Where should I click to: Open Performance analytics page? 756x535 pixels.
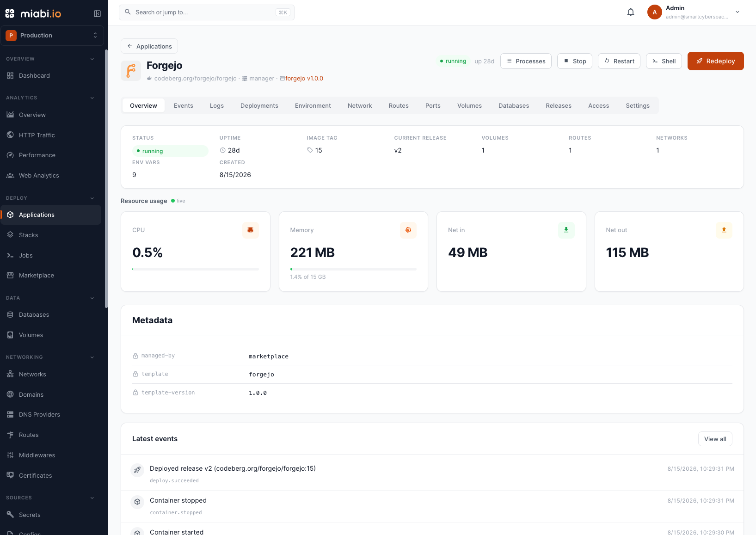click(51, 155)
